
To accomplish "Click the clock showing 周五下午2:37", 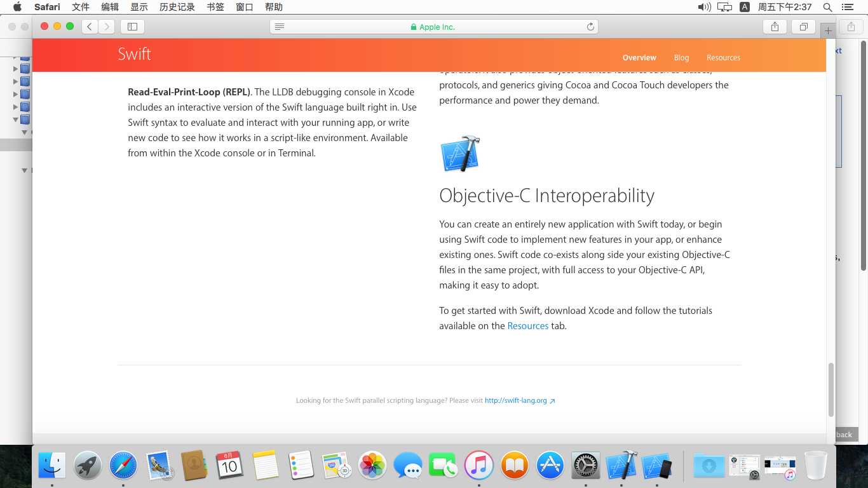I will click(785, 7).
